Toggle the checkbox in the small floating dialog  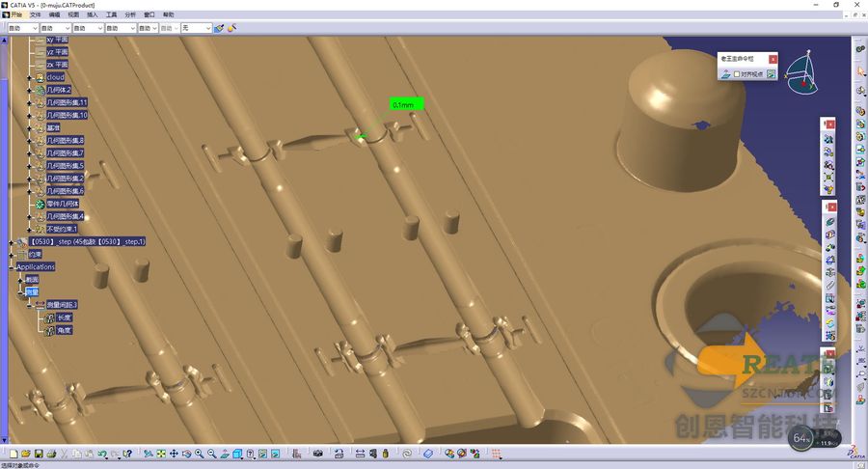(x=736, y=73)
